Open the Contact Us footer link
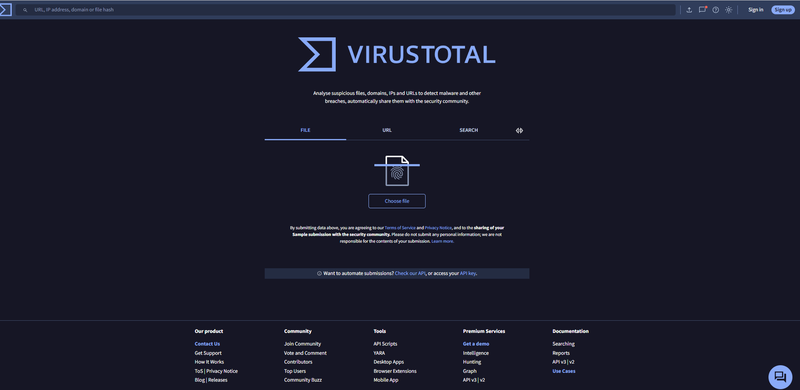This screenshot has width=800, height=390. coord(207,344)
